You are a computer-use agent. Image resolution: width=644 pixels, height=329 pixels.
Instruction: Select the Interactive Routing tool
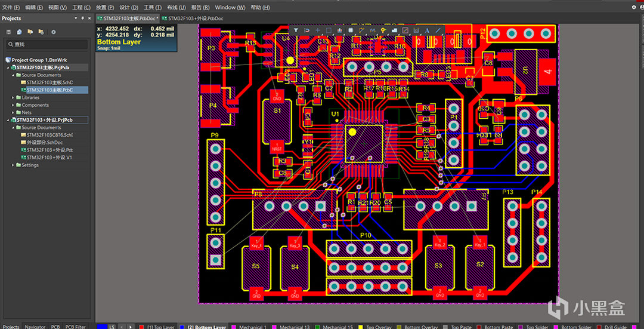click(361, 30)
